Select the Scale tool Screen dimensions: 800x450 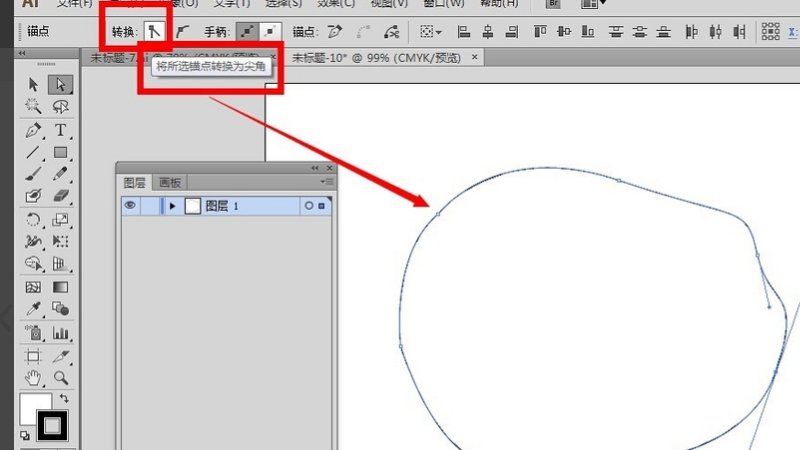[60, 220]
